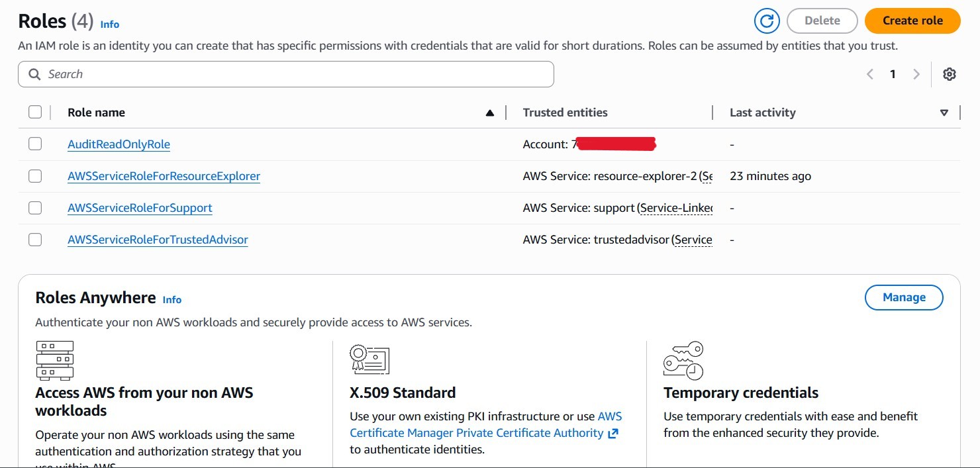Image resolution: width=980 pixels, height=468 pixels.
Task: Click the Delete button
Action: coord(822,21)
